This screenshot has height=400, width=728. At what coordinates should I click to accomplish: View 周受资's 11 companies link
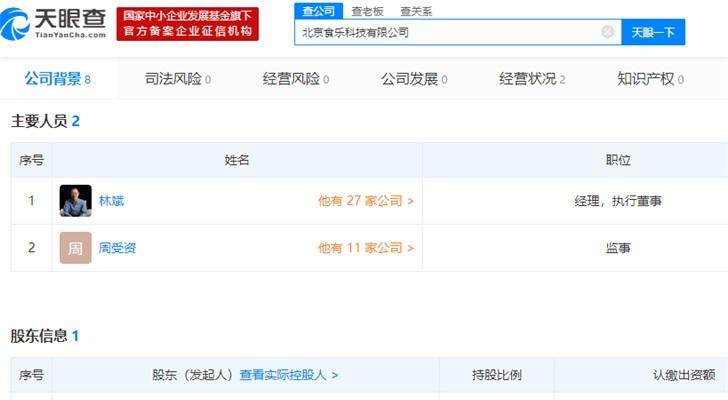point(366,248)
